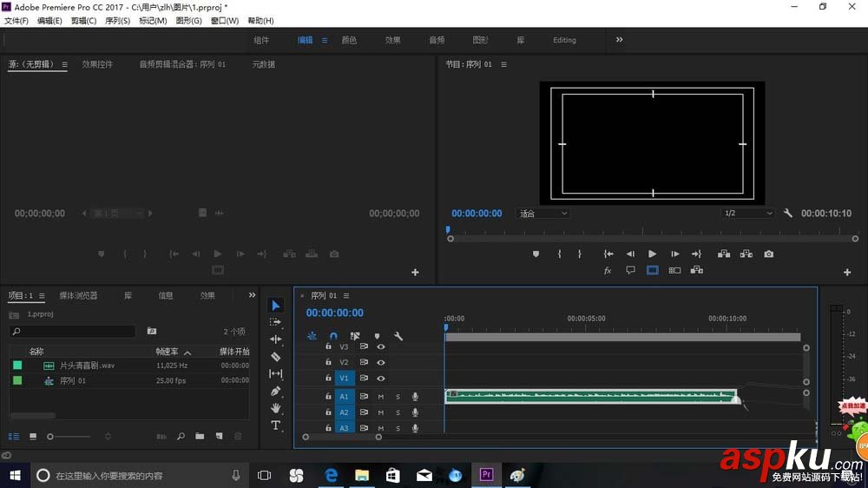
Task: Toggle V1 track output eye
Action: (x=381, y=379)
